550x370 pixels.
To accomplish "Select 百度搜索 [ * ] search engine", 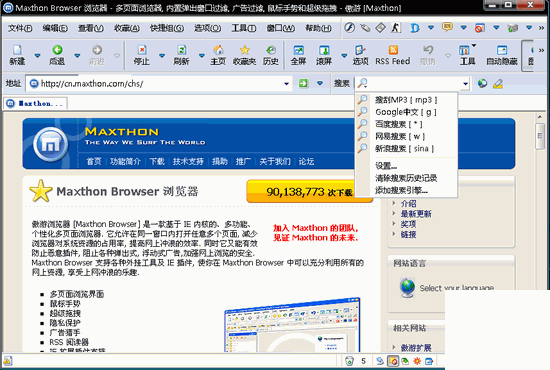I will tap(406, 124).
